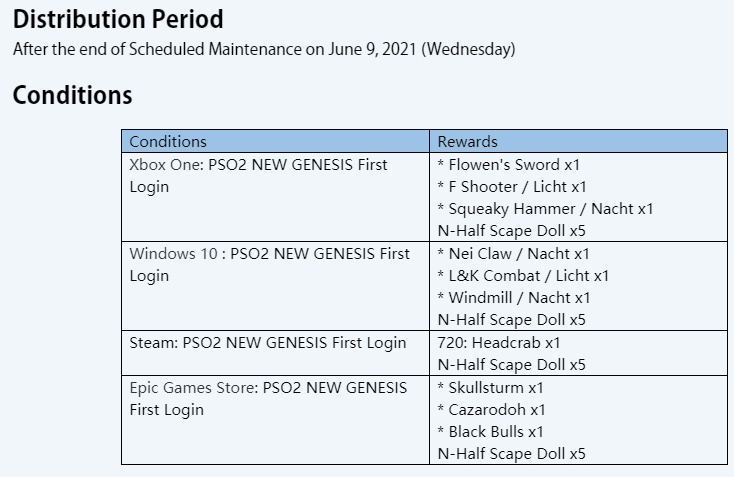Click the Nei Claw / Nacht reward
This screenshot has width=734, height=477.
coord(513,254)
